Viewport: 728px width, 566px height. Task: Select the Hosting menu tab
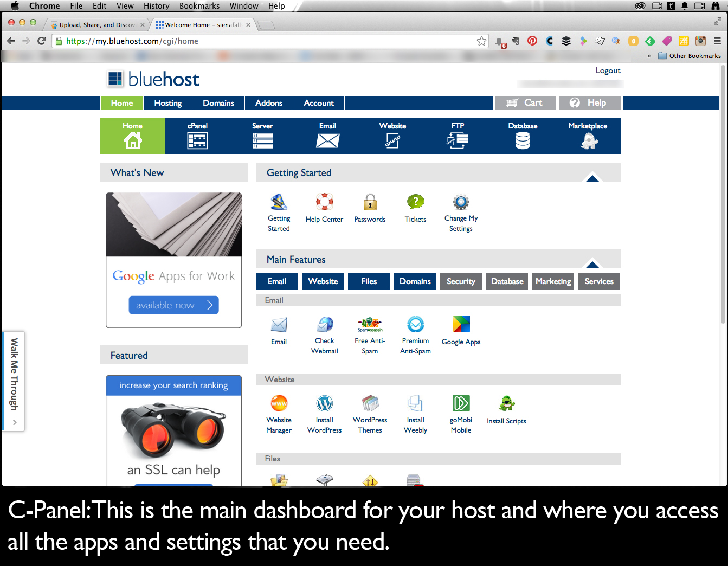tap(167, 103)
